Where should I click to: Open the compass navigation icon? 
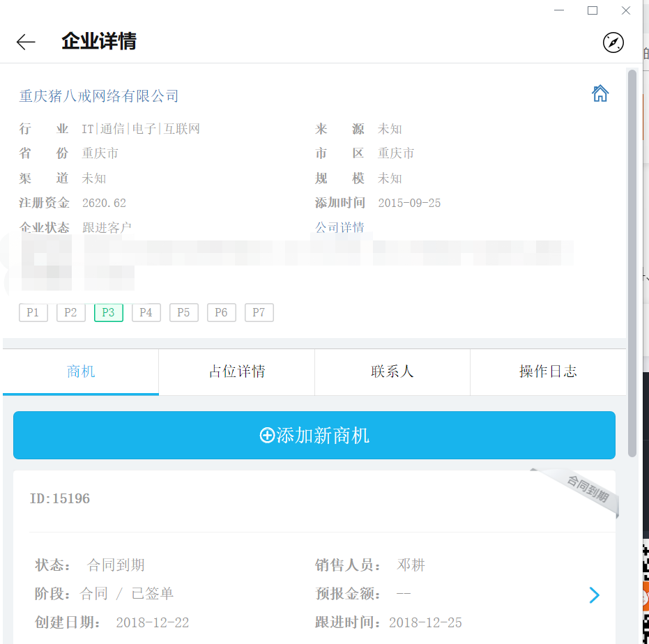(613, 43)
